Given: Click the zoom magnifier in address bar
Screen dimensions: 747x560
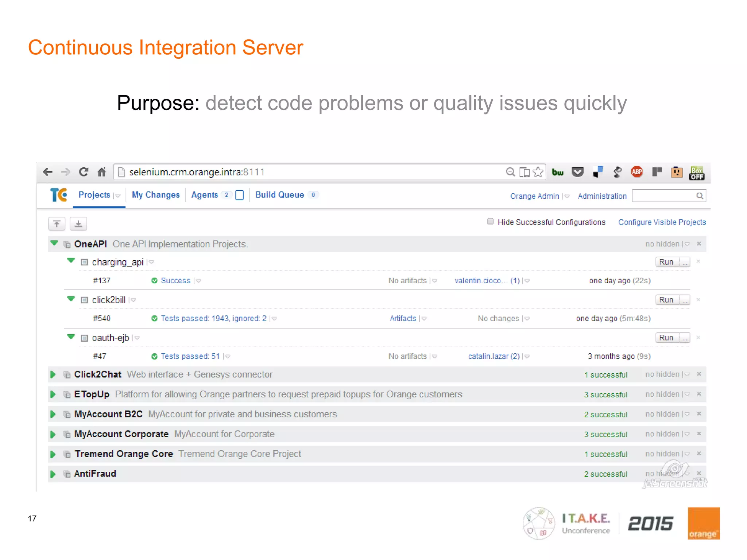Looking at the screenshot, I should point(510,172).
